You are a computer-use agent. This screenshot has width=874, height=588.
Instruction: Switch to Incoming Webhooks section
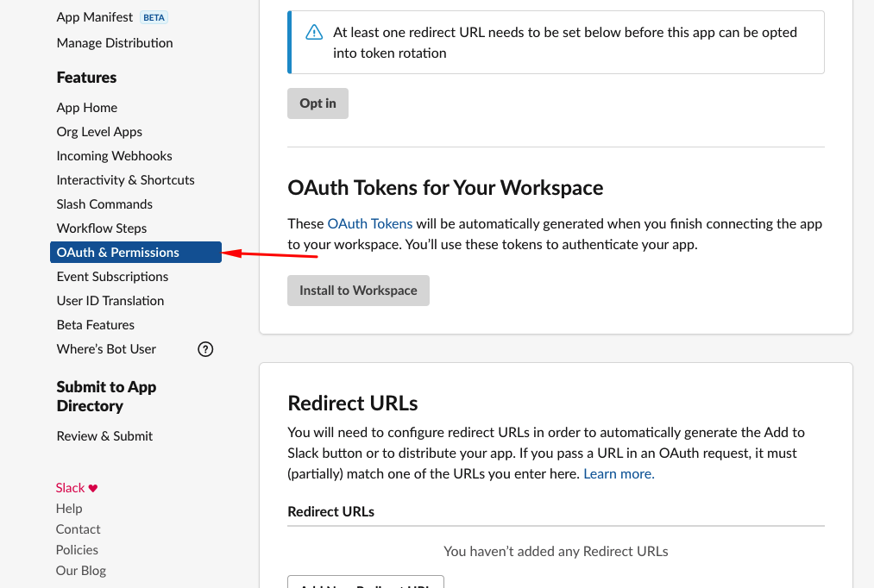114,155
